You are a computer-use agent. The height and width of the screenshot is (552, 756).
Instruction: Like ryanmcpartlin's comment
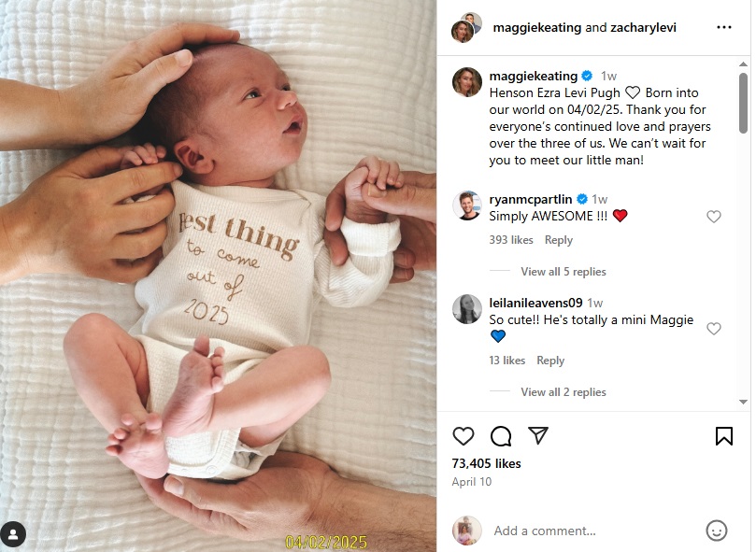714,217
